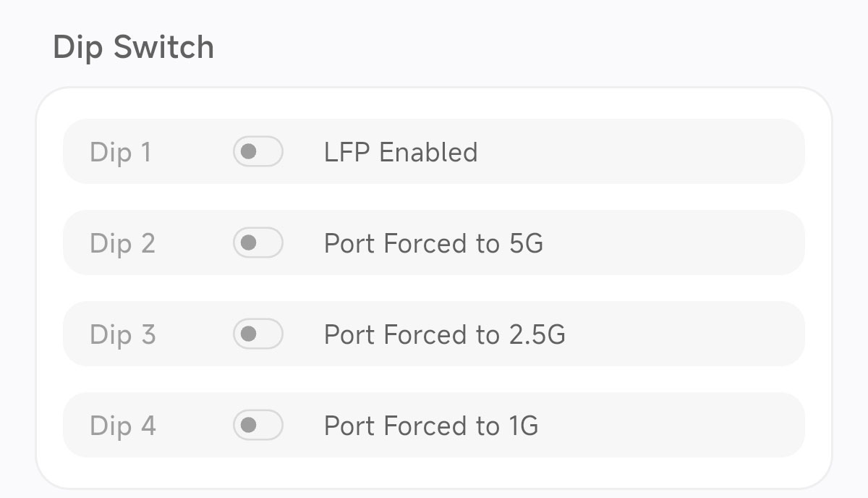Enable the Dip 2 switch for 5G
The width and height of the screenshot is (868, 498).
click(258, 243)
